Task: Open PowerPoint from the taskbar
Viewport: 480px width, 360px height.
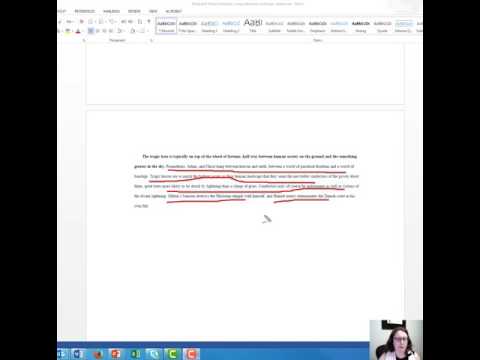Action: [116, 353]
